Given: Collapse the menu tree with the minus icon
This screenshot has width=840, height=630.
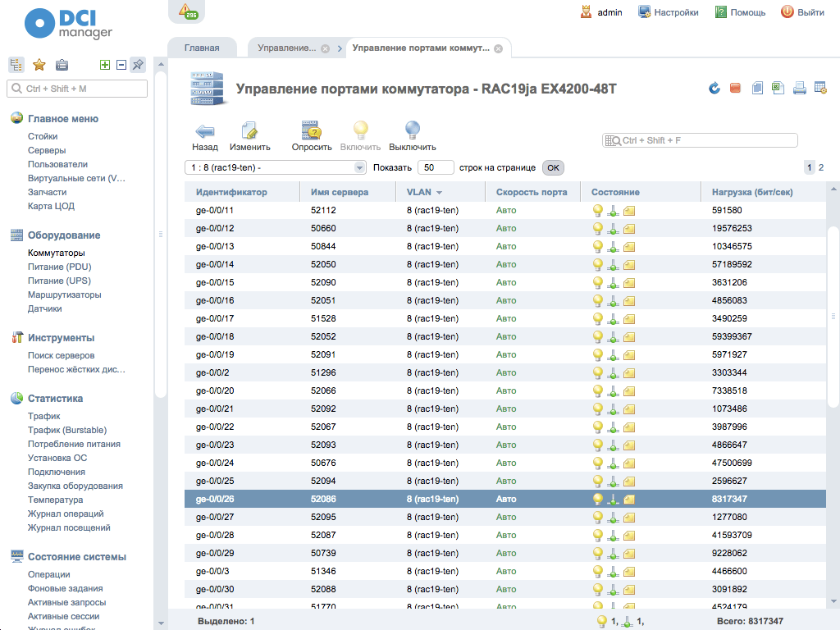Looking at the screenshot, I should pos(120,64).
